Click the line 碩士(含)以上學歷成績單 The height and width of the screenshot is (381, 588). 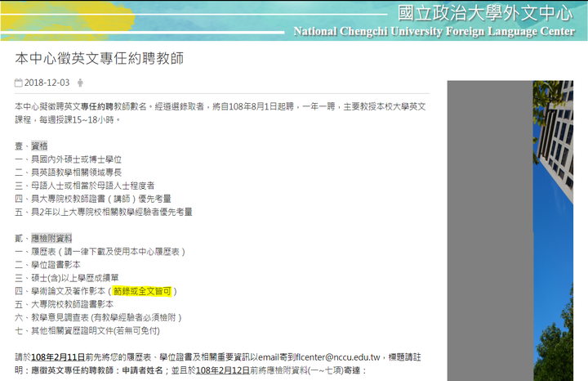(74, 278)
